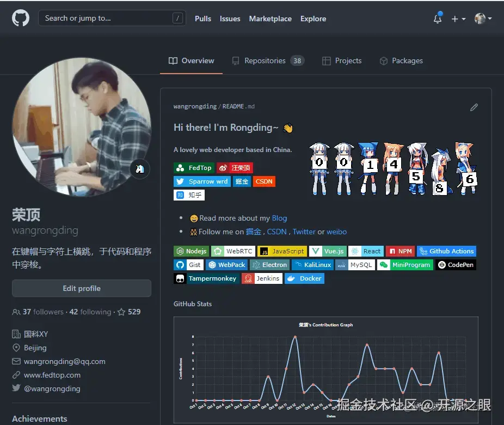The height and width of the screenshot is (425, 504).
Task: Click the 知乎 badge
Action: 189,195
